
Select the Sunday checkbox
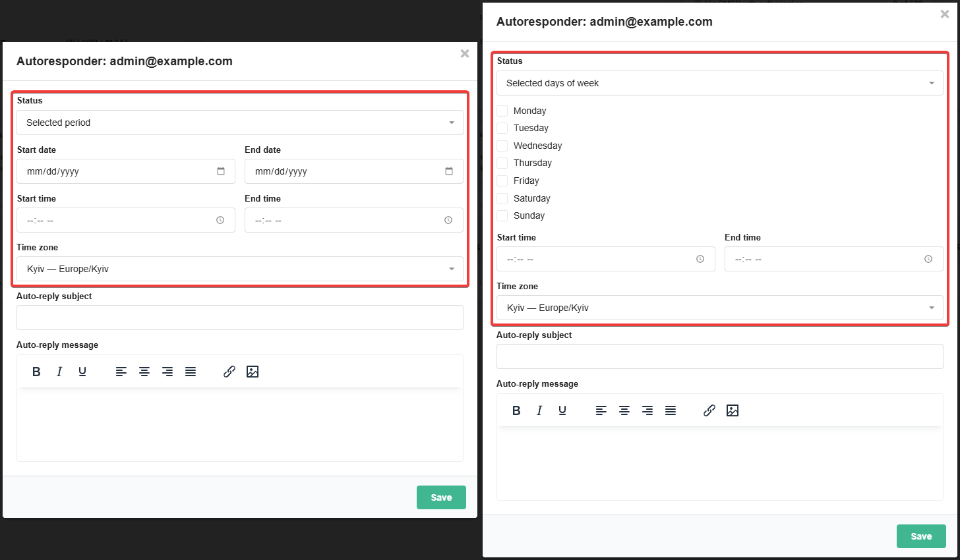(502, 215)
